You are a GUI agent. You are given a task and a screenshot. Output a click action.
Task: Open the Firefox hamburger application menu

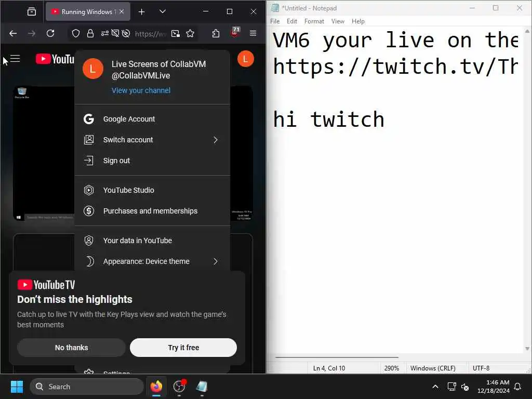pyautogui.click(x=253, y=33)
